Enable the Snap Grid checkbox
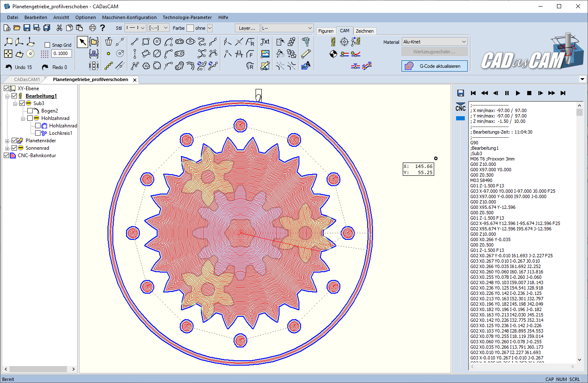This screenshot has width=588, height=383. tap(47, 45)
